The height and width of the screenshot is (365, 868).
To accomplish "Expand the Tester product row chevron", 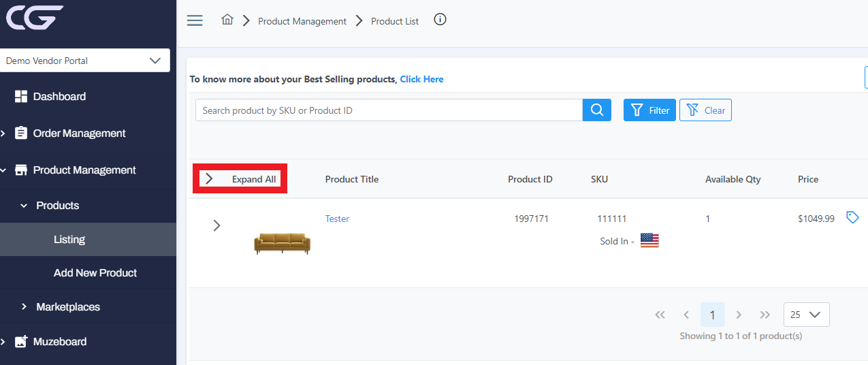I will [216, 225].
